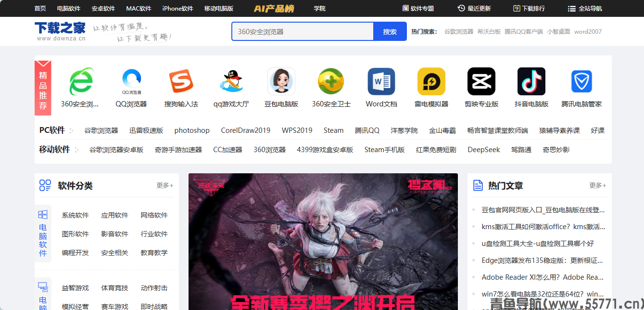
Task: Click the 全站导航 list icon
Action: coord(572,9)
